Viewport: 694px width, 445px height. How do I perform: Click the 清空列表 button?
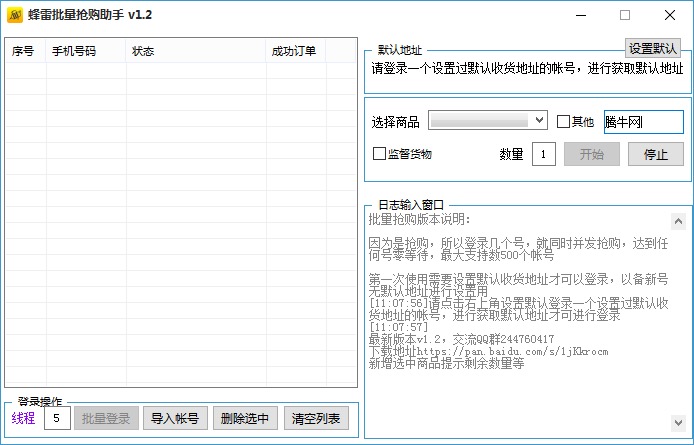click(x=316, y=418)
